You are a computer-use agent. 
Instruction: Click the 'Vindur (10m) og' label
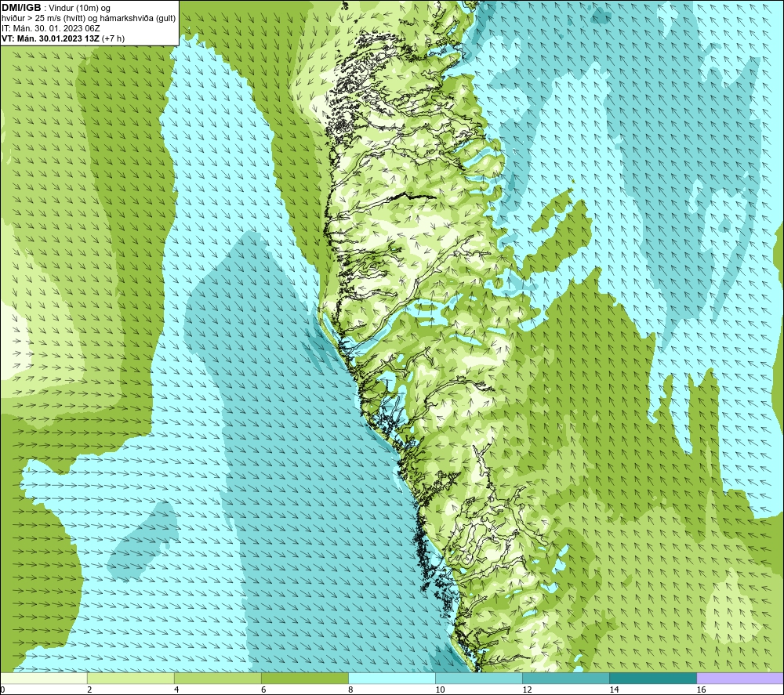point(81,8)
